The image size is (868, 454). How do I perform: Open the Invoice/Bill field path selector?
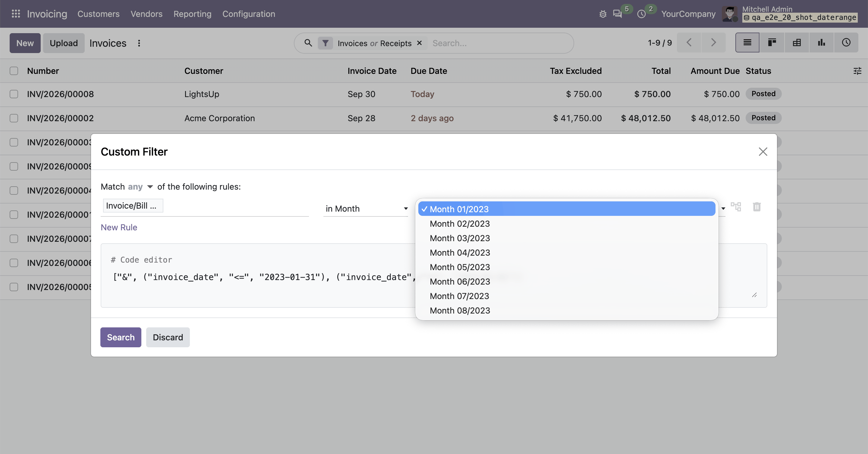point(205,206)
